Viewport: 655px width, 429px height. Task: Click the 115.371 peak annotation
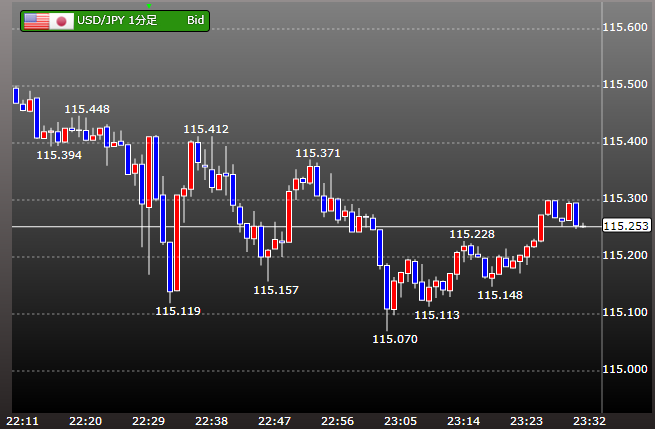[318, 153]
